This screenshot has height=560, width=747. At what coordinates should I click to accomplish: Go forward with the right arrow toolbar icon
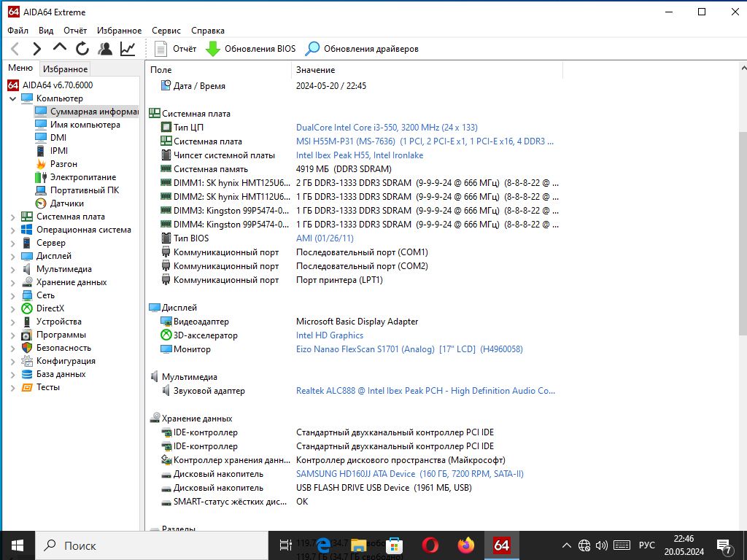(x=36, y=49)
